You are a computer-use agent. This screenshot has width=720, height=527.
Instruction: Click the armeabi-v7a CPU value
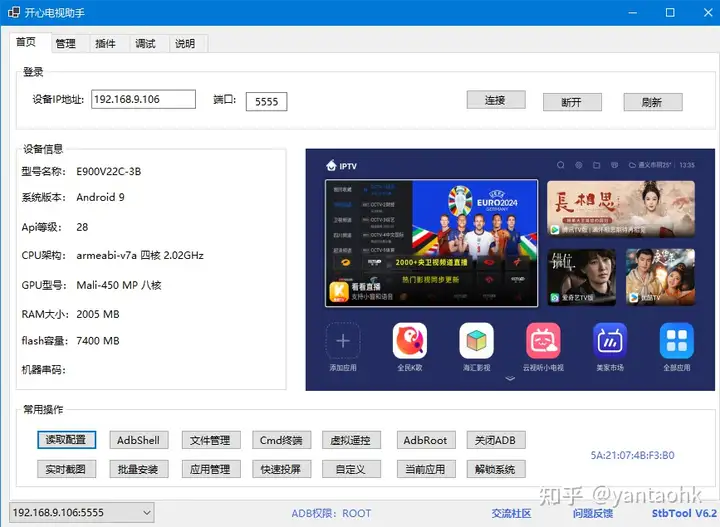coord(140,255)
